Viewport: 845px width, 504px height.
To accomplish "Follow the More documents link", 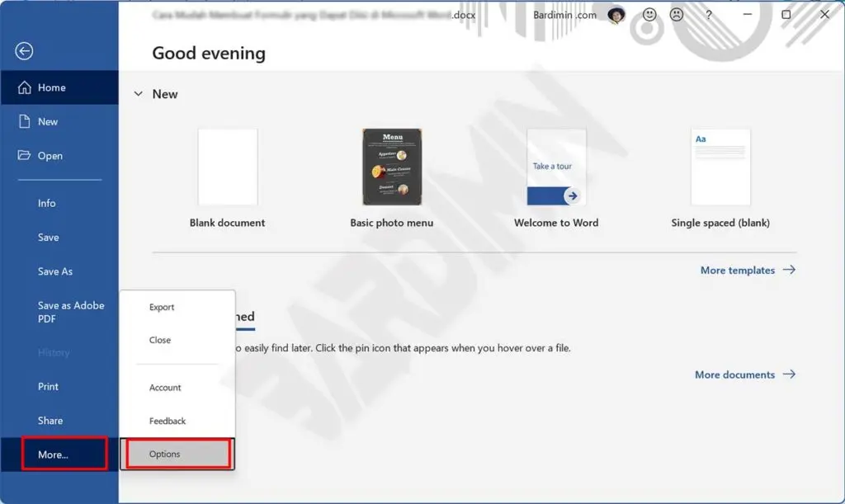I will (x=745, y=374).
